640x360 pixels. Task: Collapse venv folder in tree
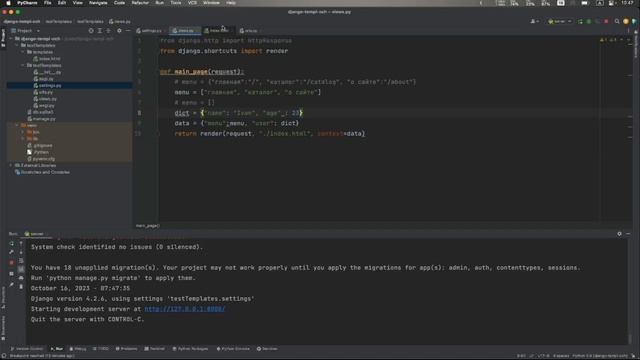(x=17, y=125)
